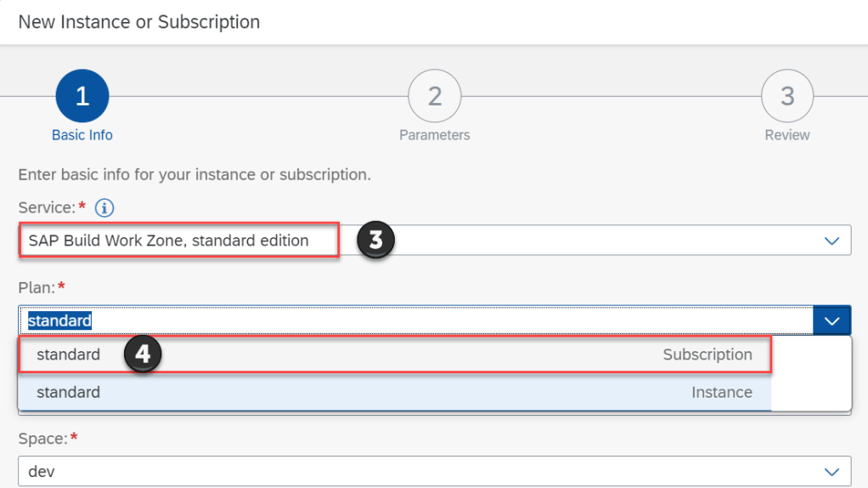The height and width of the screenshot is (488, 868).
Task: Select the standard Instance plan option
Action: tap(394, 392)
